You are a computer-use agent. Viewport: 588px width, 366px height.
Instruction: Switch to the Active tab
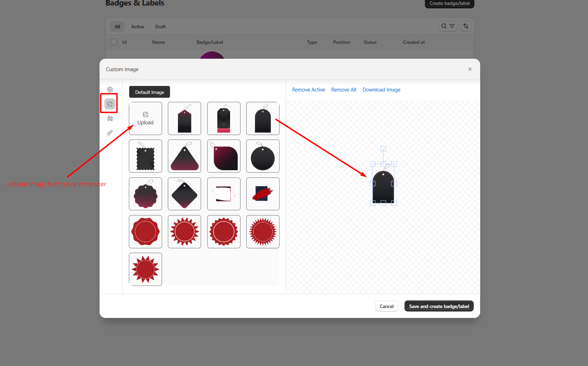click(x=137, y=27)
